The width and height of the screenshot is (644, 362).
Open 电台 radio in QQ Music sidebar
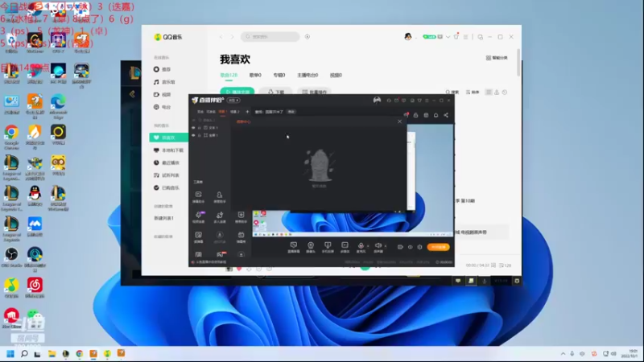(x=163, y=107)
